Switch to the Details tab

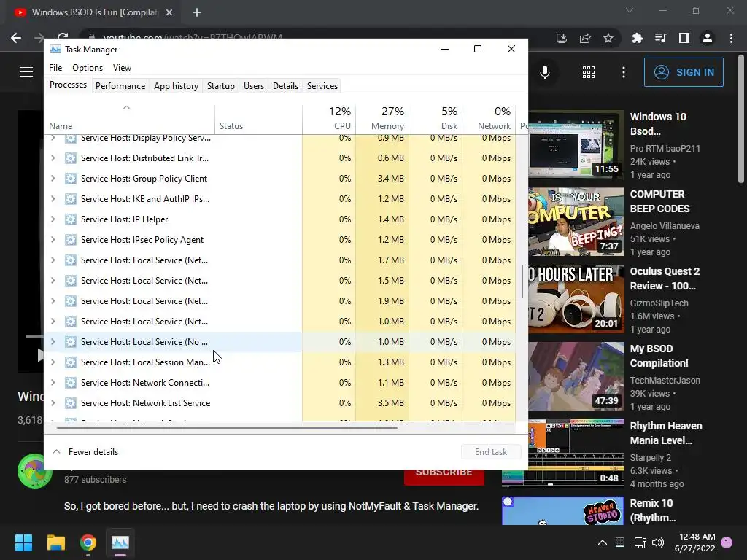pos(285,86)
